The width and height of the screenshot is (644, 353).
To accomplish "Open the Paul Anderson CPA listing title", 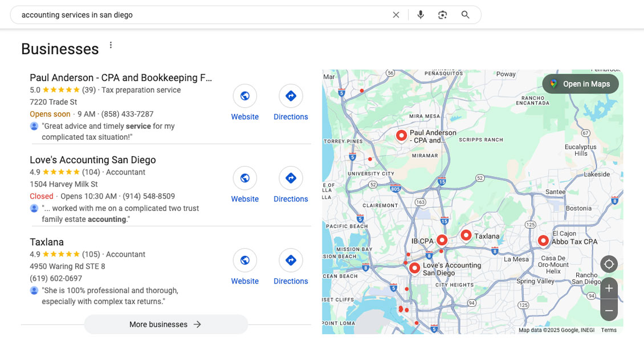I will pos(121,78).
